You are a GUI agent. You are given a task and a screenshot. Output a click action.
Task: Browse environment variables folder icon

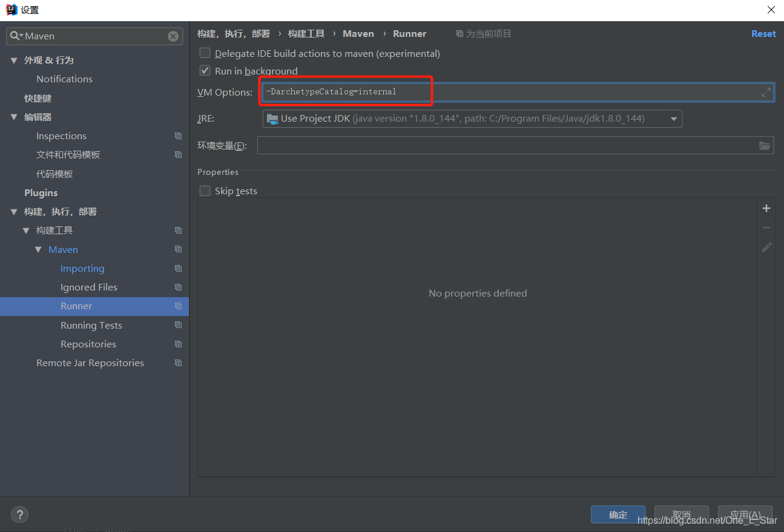pos(765,145)
